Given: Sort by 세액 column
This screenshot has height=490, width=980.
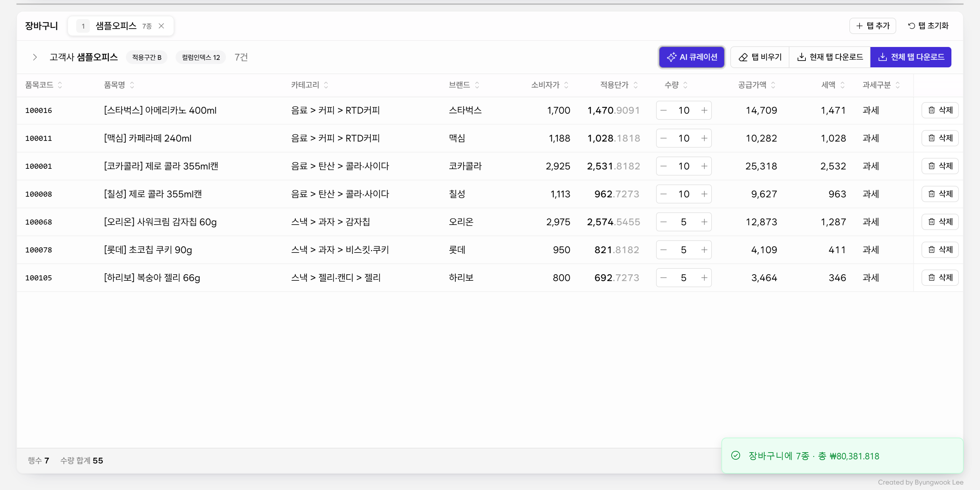Looking at the screenshot, I should (833, 85).
